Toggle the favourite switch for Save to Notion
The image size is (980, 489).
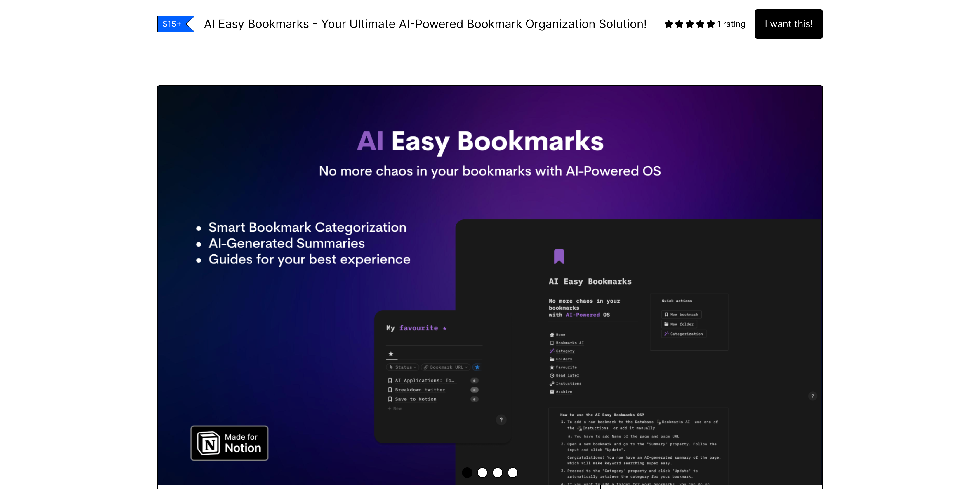(x=475, y=399)
